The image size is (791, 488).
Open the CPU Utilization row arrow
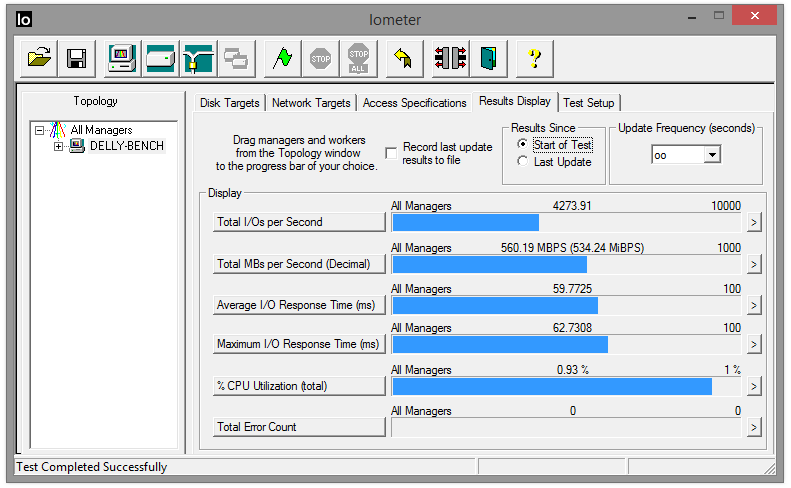click(x=754, y=386)
